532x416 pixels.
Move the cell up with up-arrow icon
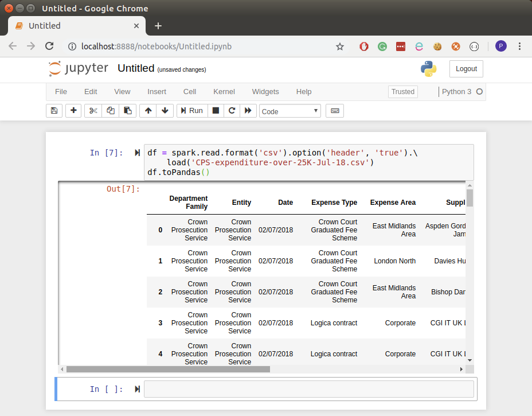click(x=148, y=110)
